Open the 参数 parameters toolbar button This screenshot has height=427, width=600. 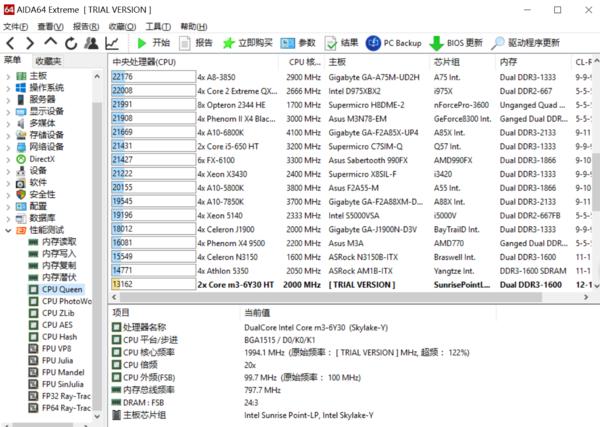(298, 43)
